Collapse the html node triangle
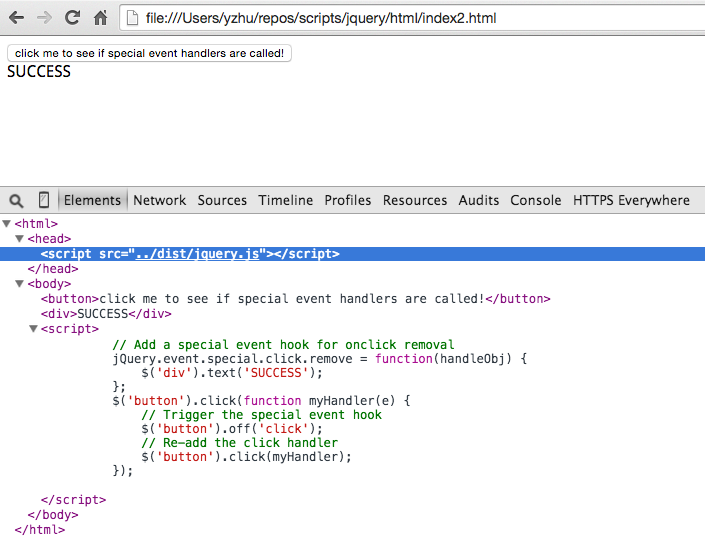 click(x=7, y=224)
